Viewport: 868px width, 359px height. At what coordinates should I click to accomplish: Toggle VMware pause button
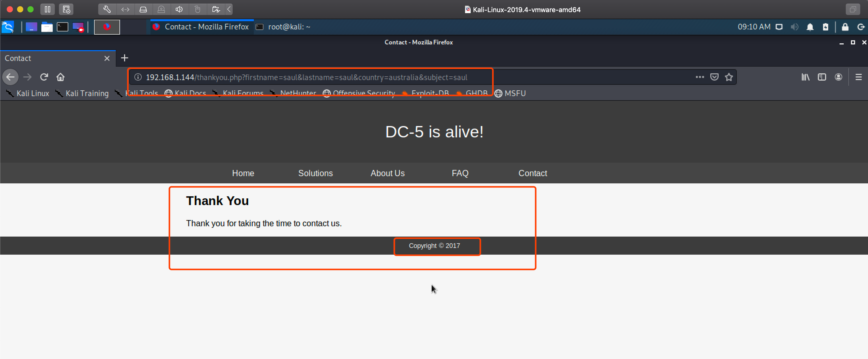[48, 10]
